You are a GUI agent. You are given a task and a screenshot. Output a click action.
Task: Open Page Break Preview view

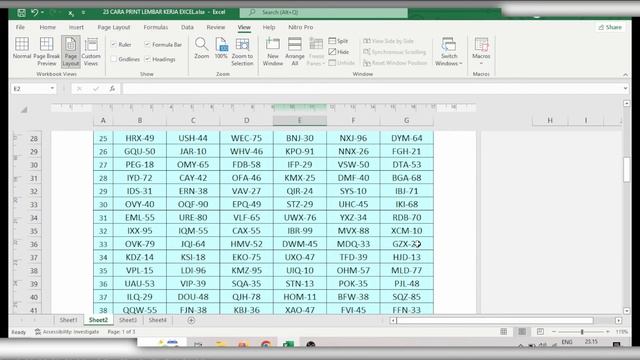(x=47, y=51)
